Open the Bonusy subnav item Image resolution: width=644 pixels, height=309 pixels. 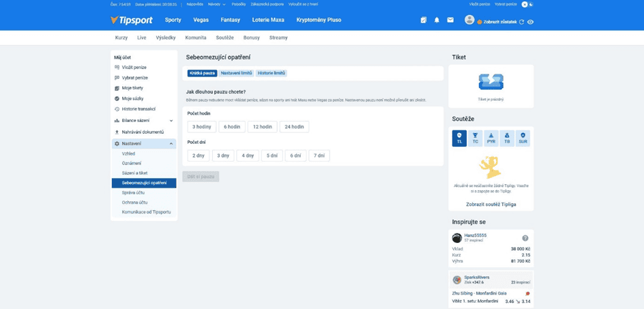coord(251,38)
